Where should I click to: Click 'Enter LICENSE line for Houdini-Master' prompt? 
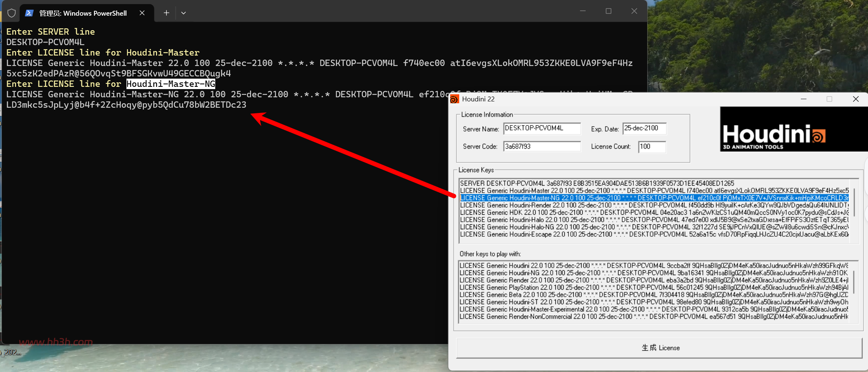click(103, 53)
